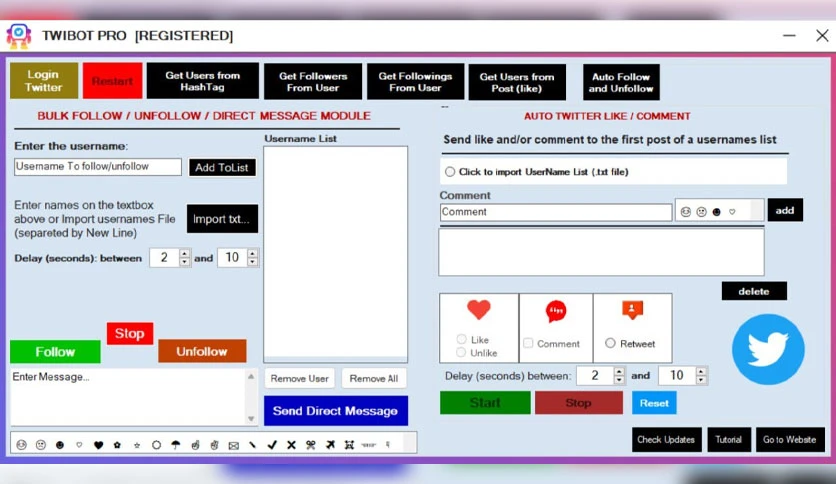Click the black delete button

coord(754,291)
